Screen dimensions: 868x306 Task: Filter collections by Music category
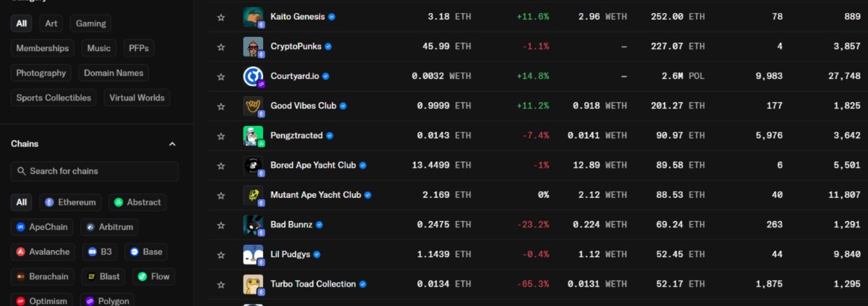[99, 48]
